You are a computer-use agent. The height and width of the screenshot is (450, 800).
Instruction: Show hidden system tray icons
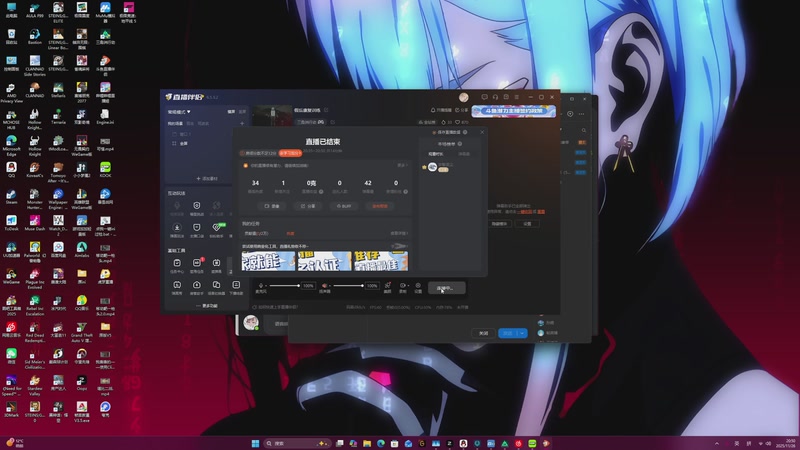pyautogui.click(x=717, y=443)
